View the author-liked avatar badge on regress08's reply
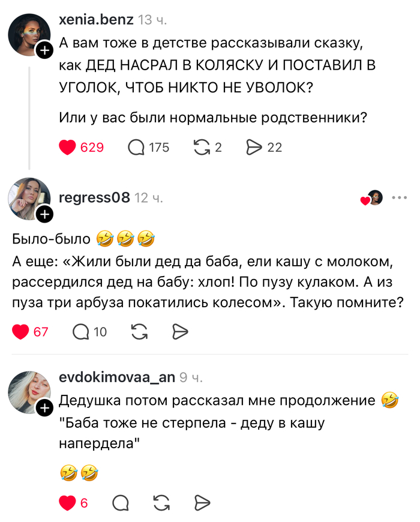This screenshot has height=522, width=420. [373, 198]
